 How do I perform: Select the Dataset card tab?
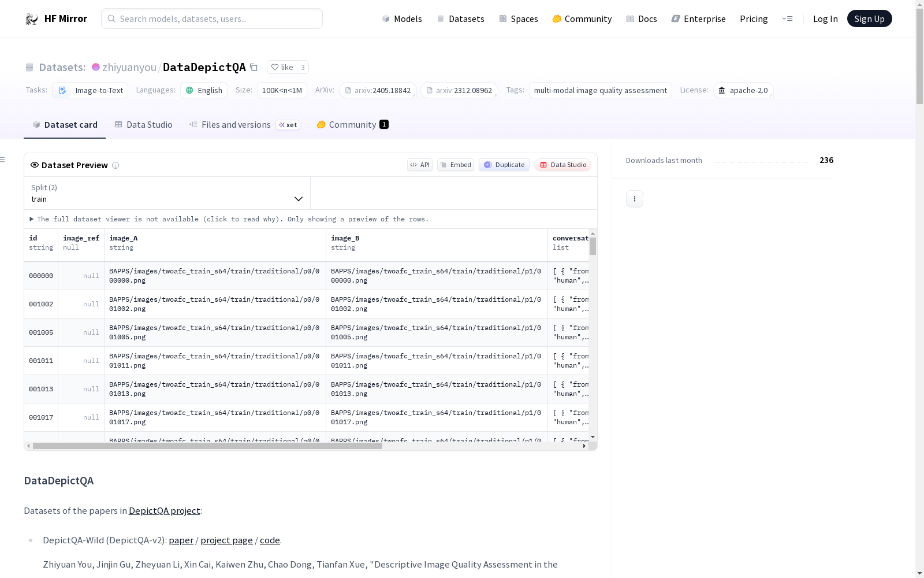tap(65, 125)
